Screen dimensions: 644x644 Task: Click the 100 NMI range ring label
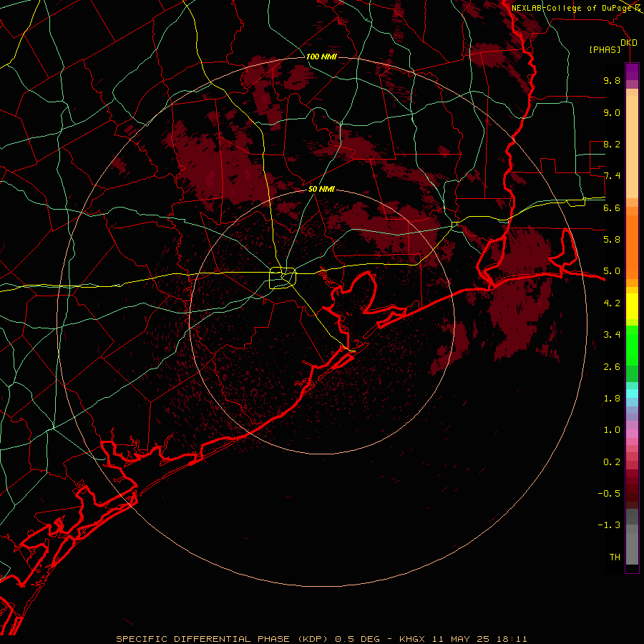(x=321, y=57)
